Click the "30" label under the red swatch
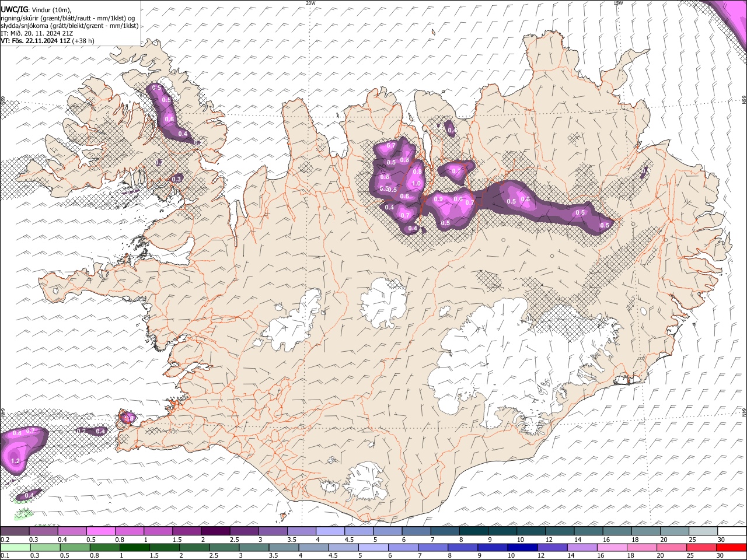Viewport: 747px width, 560px height. (721, 555)
